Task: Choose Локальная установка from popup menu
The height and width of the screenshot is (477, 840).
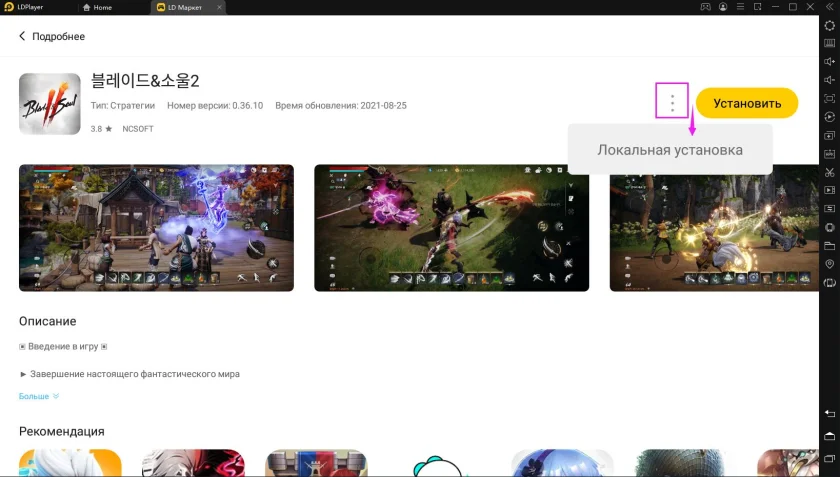Action: 670,150
